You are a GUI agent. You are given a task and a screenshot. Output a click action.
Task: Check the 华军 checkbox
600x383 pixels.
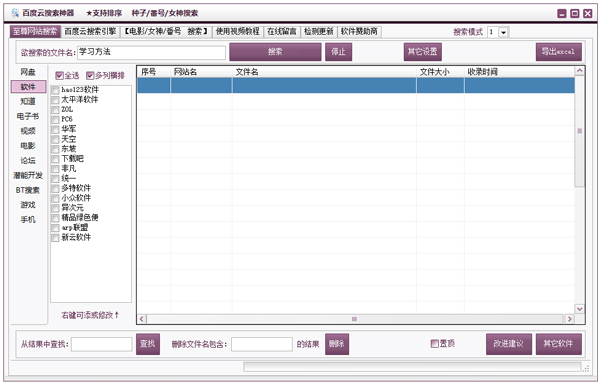point(55,130)
